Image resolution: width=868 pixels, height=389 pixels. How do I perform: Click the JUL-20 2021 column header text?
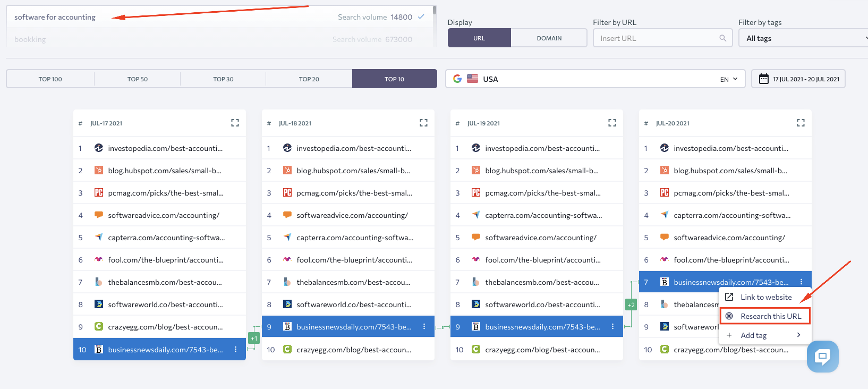point(673,123)
